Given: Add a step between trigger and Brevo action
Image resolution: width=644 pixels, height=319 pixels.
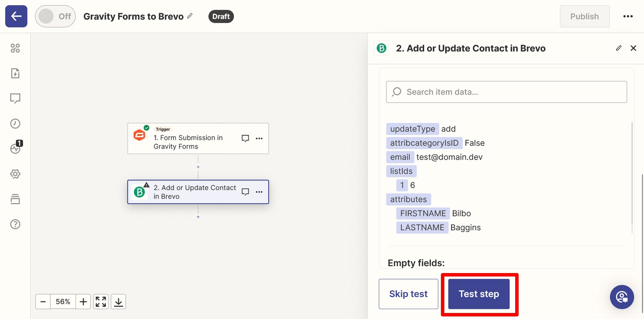Looking at the screenshot, I should [x=198, y=167].
